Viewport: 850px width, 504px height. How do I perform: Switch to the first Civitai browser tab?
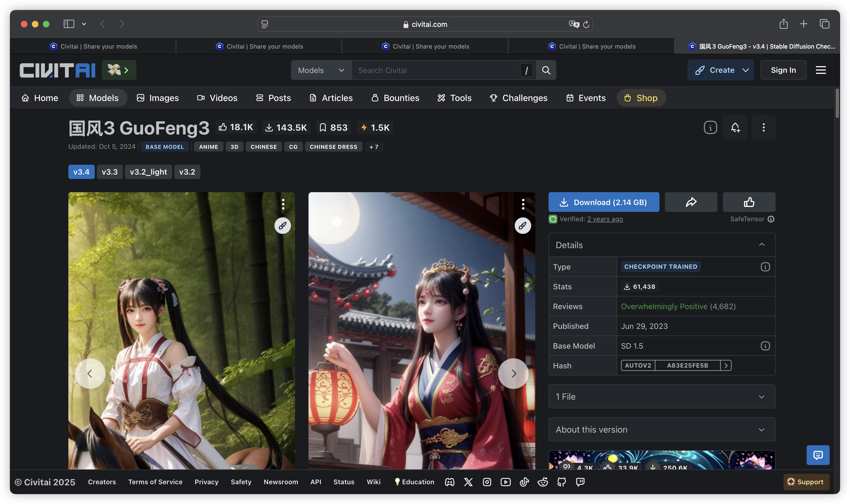(x=93, y=46)
